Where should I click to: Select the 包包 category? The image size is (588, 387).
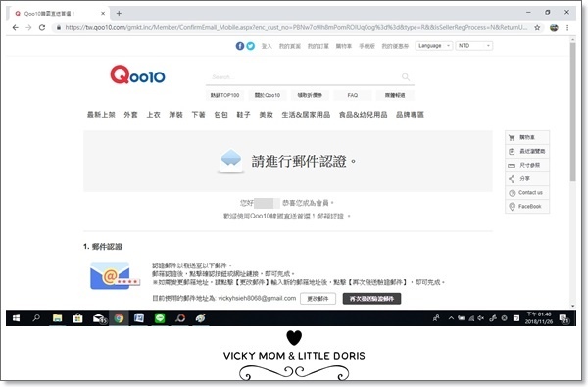[x=220, y=115]
